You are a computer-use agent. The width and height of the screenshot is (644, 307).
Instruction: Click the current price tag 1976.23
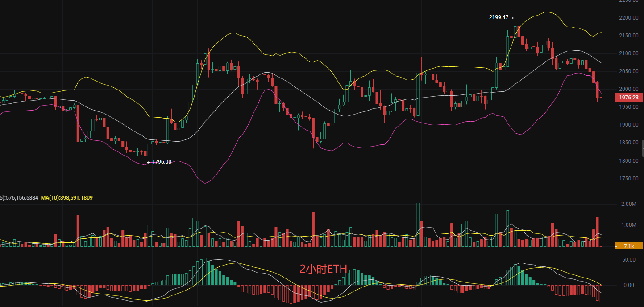[x=629, y=97]
